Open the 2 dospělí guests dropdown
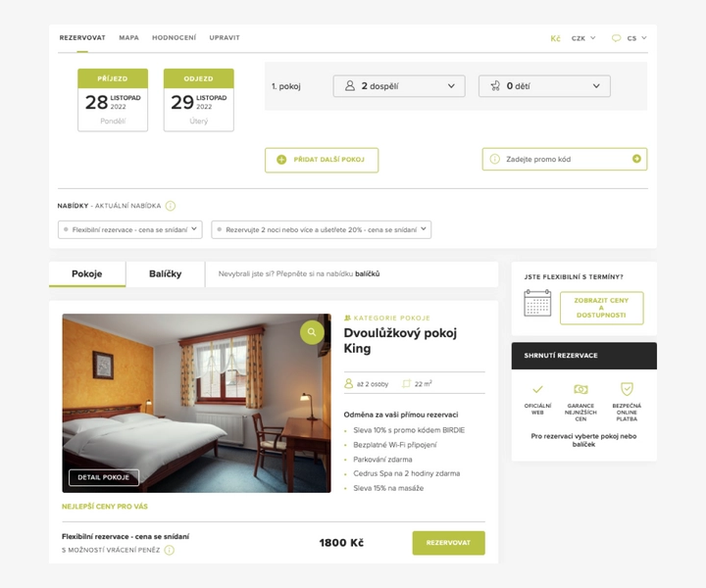Image resolution: width=706 pixels, height=588 pixels. click(x=399, y=86)
